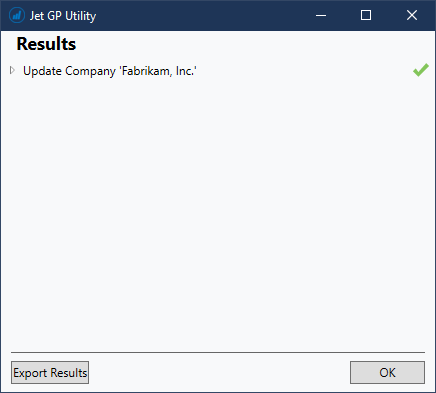Click the horizontal separator line above the buttons

tap(218, 352)
